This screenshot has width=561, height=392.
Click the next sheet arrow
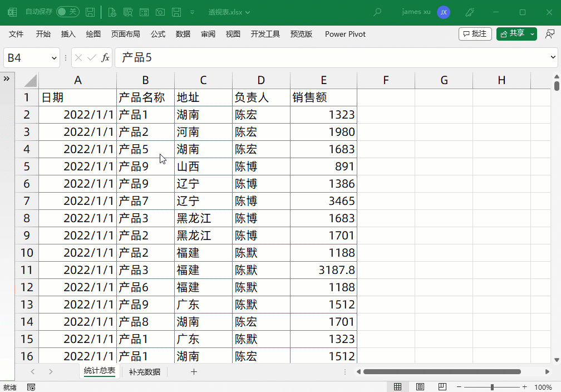click(x=51, y=371)
